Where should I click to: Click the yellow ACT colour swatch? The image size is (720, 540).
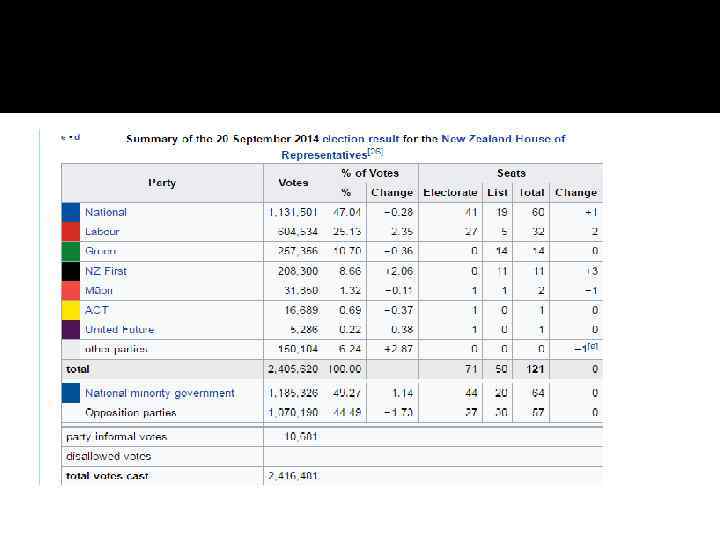pos(71,310)
